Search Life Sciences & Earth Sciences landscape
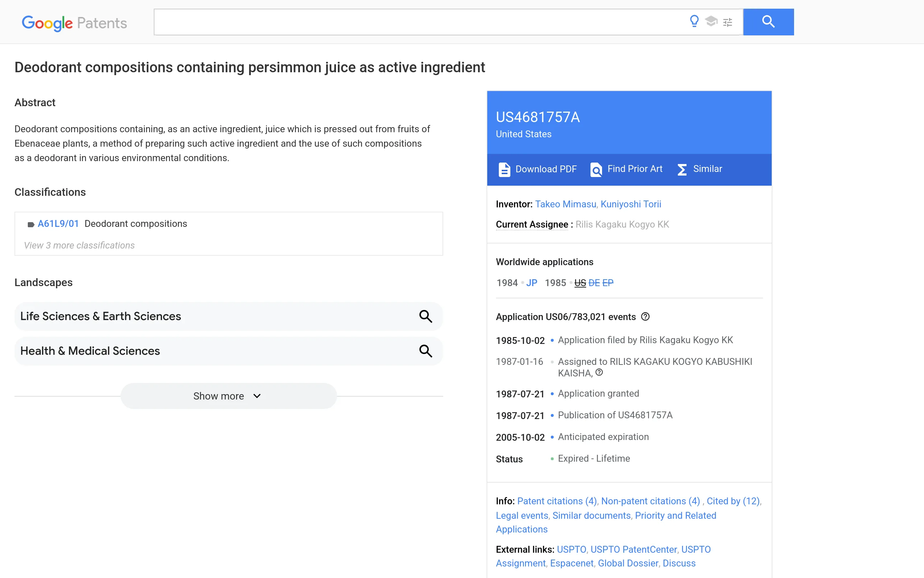 click(x=426, y=316)
